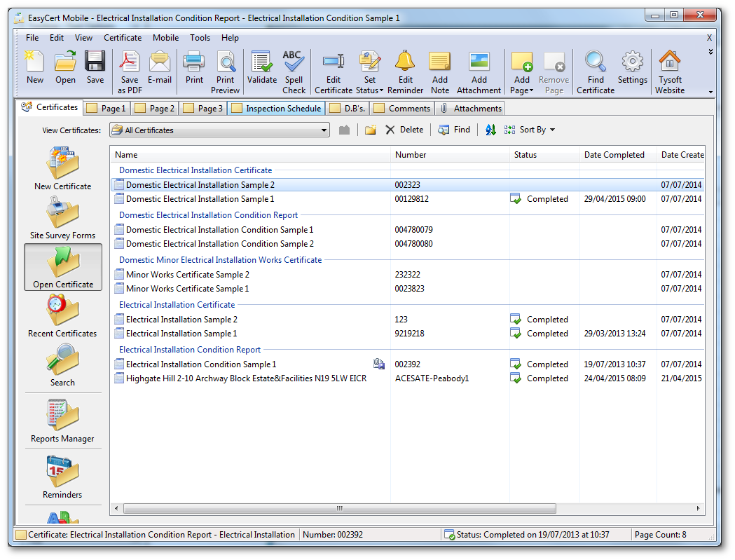Sort by Date Completed column header
The height and width of the screenshot is (560, 735).
click(618, 155)
